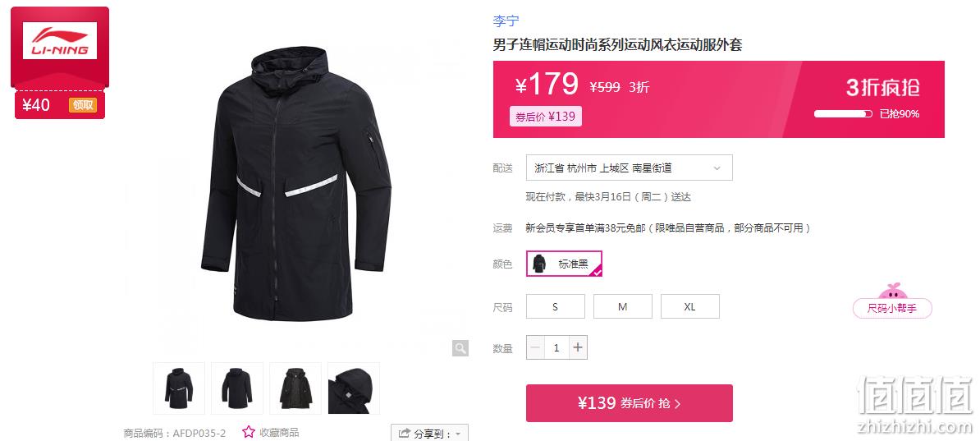Click the share icon next to 分享到

tap(405, 433)
